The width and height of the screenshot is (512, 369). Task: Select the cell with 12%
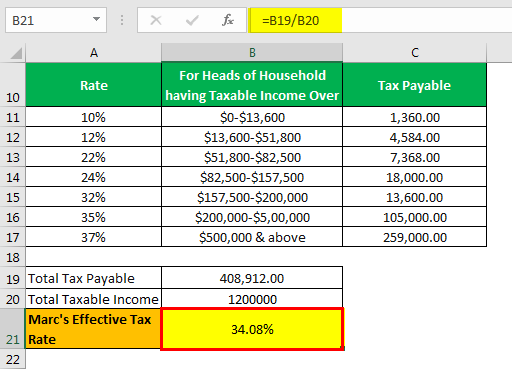tap(94, 137)
